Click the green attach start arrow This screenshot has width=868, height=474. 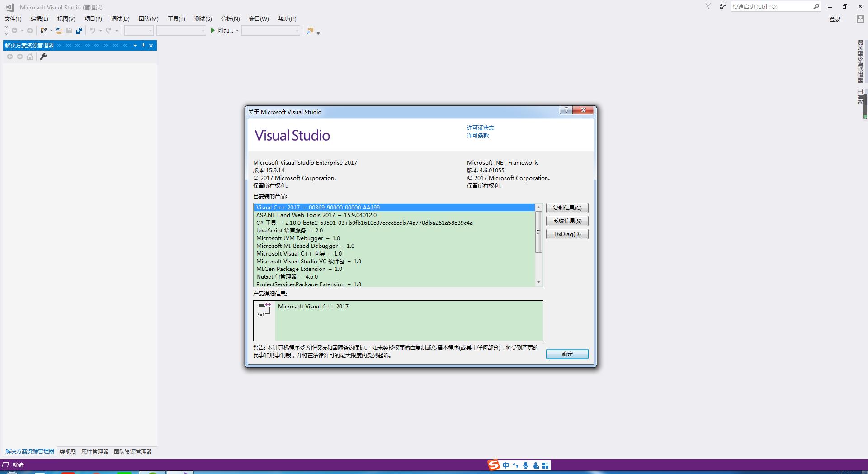[212, 31]
